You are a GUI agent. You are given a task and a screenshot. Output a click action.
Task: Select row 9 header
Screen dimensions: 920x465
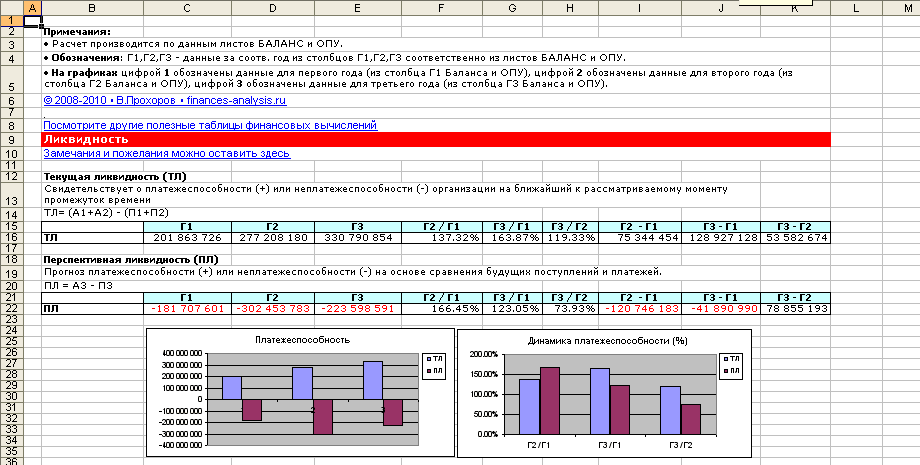(12, 140)
